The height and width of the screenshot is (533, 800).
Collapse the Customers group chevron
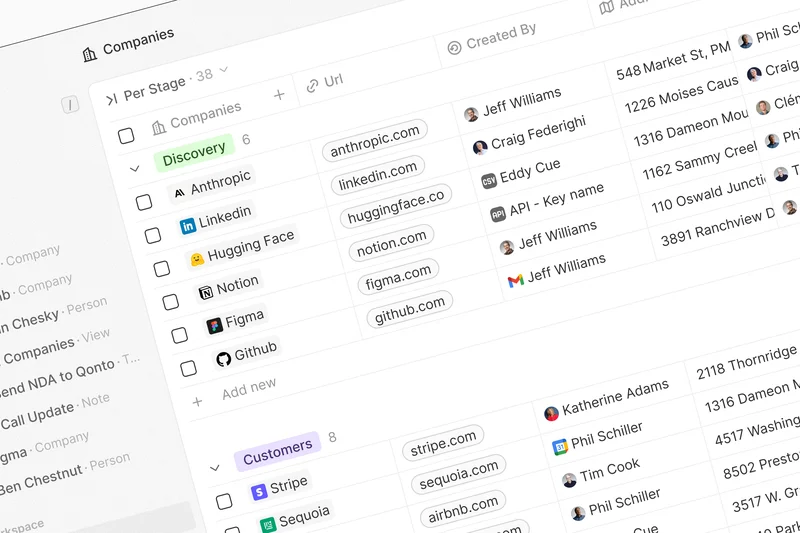coord(215,468)
